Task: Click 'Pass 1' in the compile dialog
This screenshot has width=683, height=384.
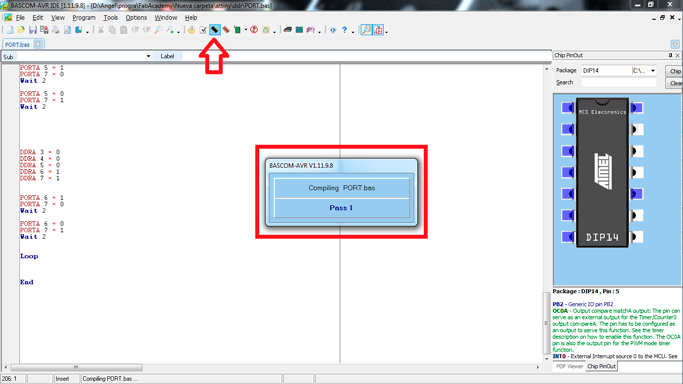Action: pyautogui.click(x=341, y=208)
